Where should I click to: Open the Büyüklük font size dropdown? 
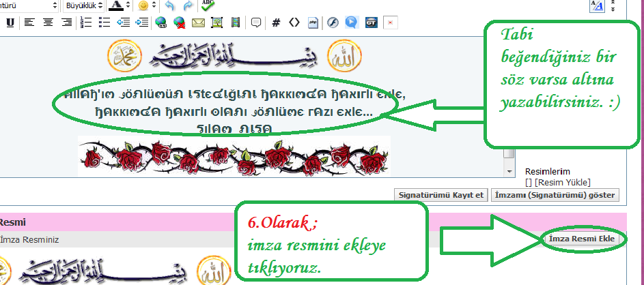coord(84,5)
